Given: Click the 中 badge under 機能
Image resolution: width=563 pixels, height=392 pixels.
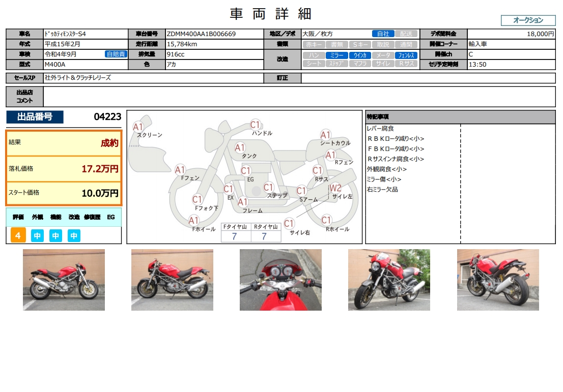Looking at the screenshot, I should pos(55,235).
